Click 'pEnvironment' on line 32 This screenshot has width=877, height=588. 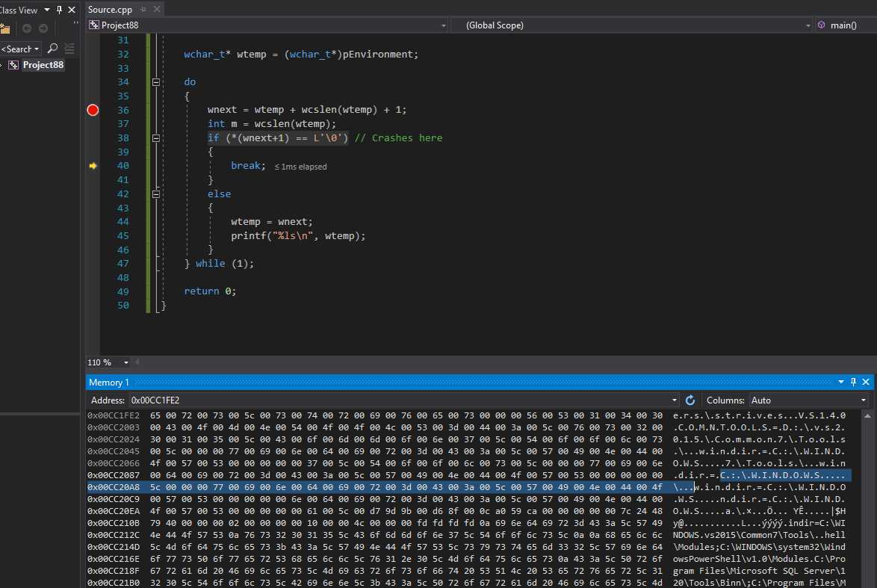pos(377,55)
